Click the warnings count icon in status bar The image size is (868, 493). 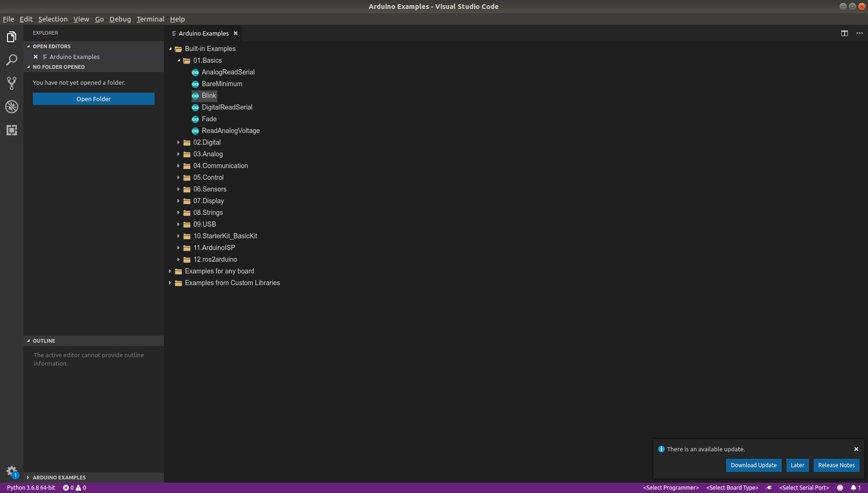[78, 488]
